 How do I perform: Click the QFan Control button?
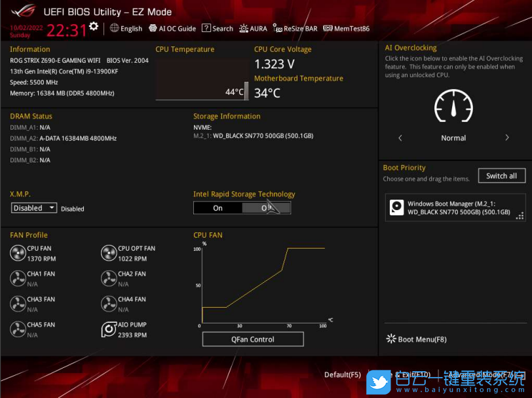point(253,339)
